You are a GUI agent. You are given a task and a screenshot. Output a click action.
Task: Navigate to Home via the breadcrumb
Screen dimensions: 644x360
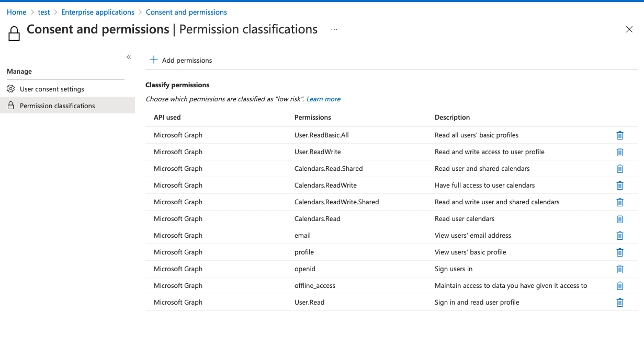coord(16,11)
